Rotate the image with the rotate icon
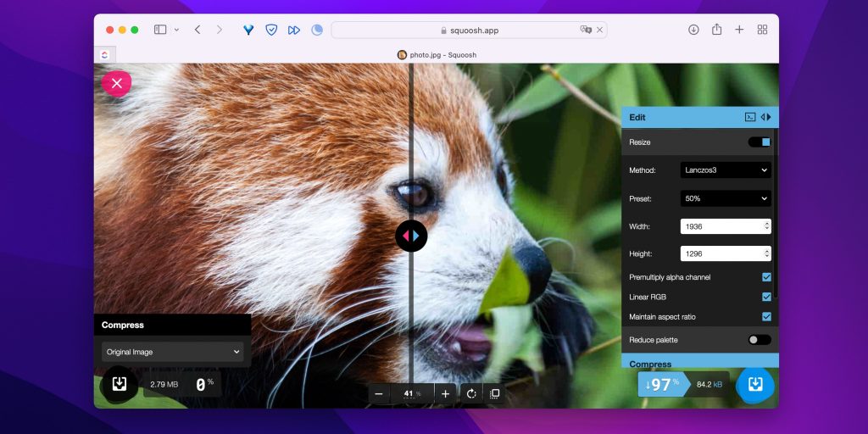The image size is (868, 434). click(471, 393)
